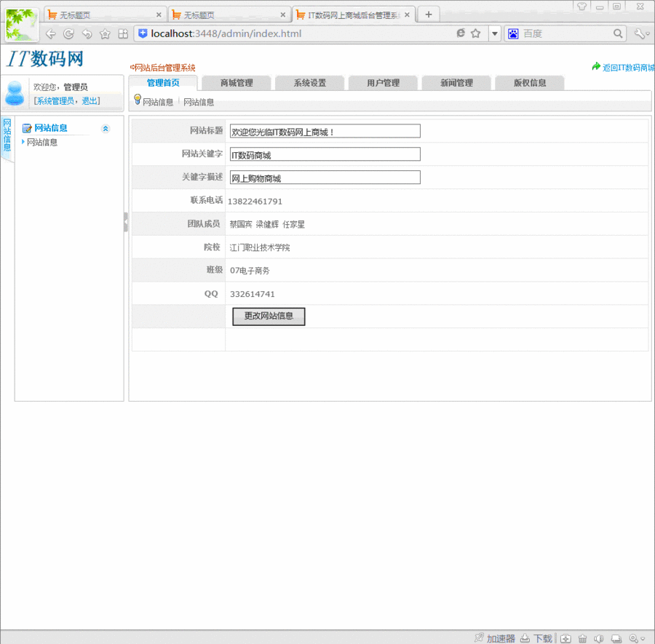655x644 pixels.
Task: Switch to the first 无标题页 browser tab
Action: click(104, 15)
